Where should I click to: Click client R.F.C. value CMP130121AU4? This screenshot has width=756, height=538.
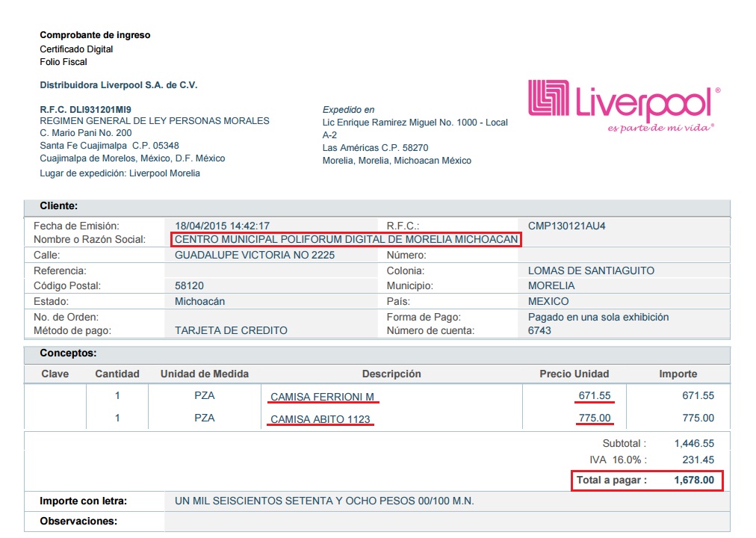[x=566, y=226]
